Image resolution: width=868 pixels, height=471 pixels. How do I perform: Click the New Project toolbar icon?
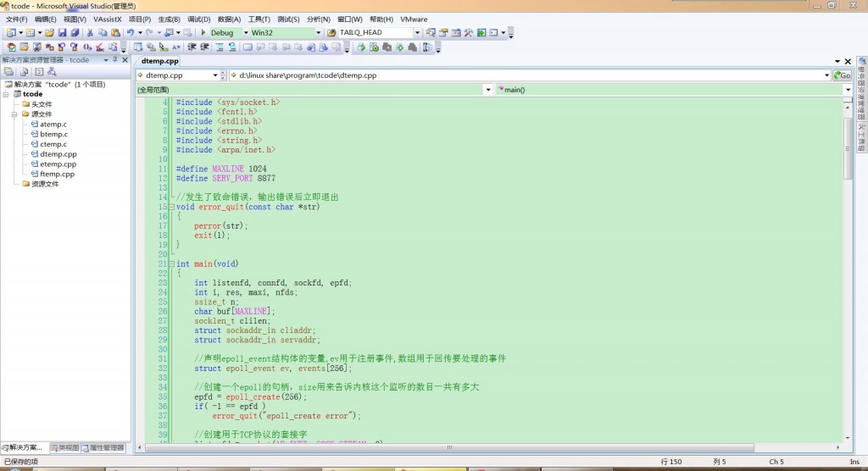click(x=11, y=33)
